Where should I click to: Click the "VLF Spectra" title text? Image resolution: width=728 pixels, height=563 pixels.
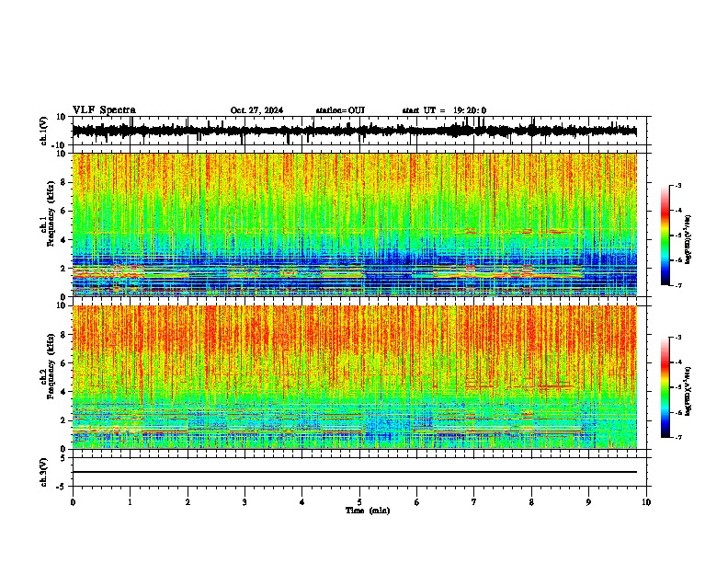click(x=104, y=110)
